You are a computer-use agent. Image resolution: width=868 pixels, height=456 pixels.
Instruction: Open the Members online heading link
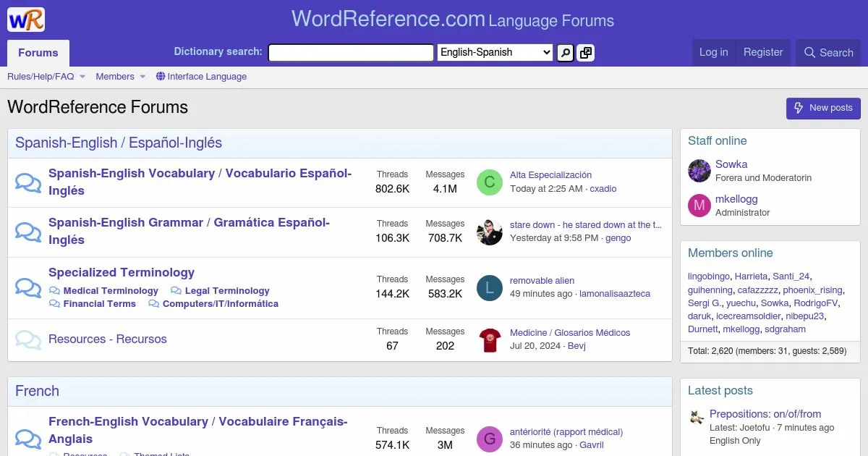coord(731,253)
